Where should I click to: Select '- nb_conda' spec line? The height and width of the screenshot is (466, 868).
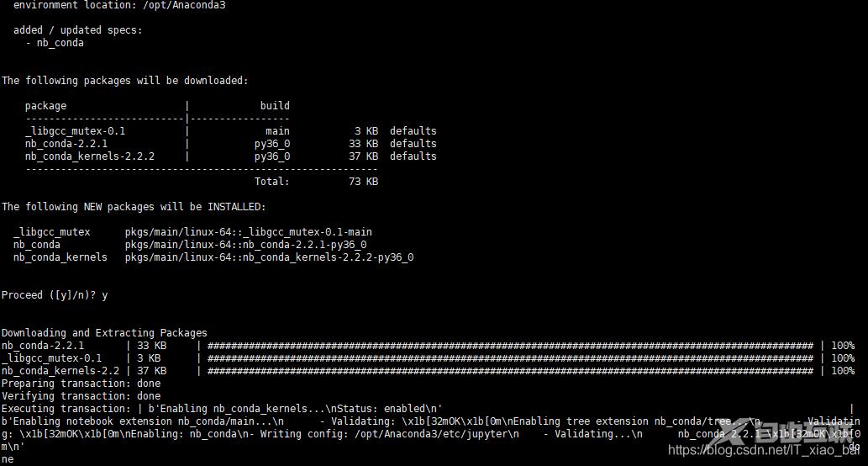(55, 43)
